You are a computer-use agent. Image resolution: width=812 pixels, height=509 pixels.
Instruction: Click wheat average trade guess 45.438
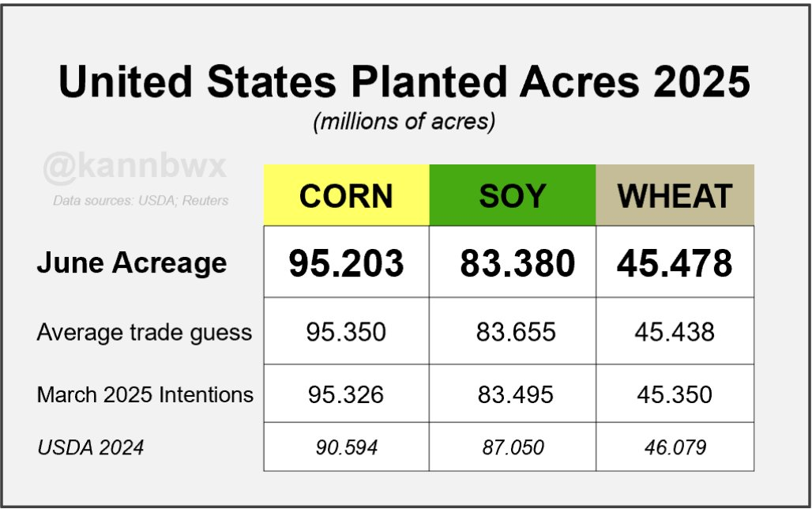tap(675, 332)
